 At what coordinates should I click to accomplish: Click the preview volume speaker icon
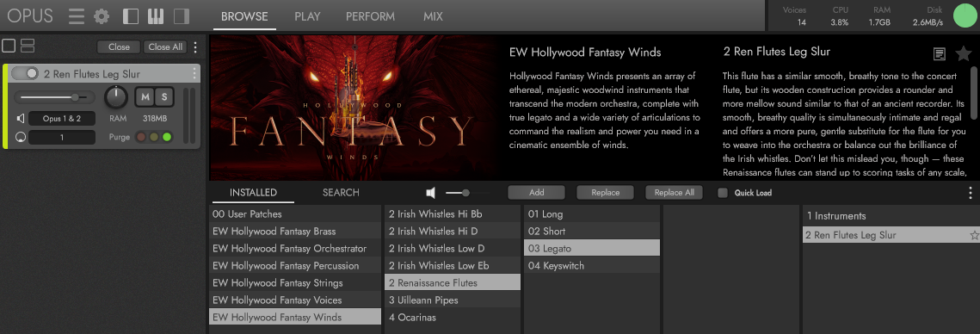click(x=431, y=193)
